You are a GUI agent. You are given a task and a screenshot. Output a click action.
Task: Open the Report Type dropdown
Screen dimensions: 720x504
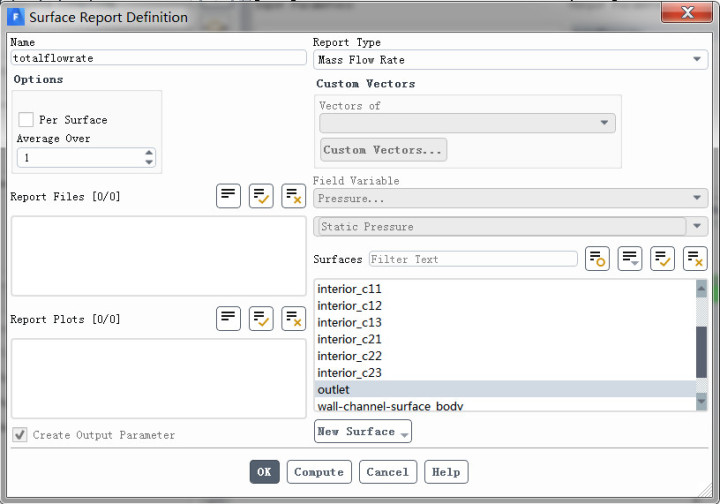[x=510, y=60]
